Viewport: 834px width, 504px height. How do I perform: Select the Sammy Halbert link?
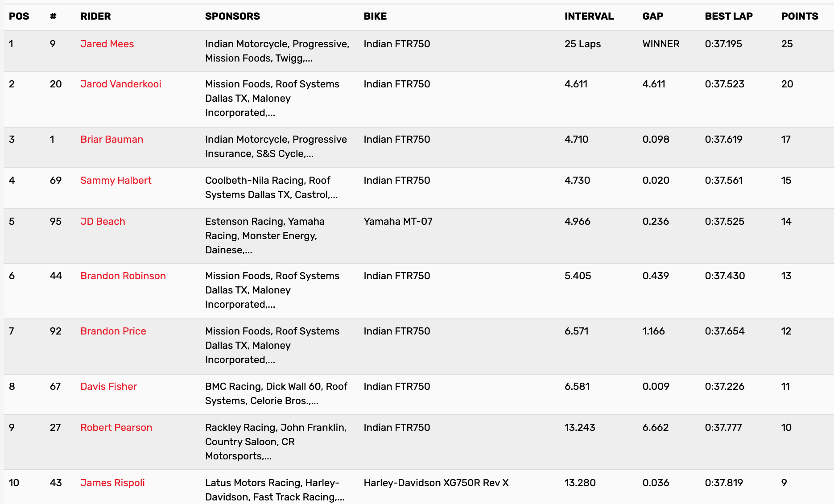pos(116,180)
